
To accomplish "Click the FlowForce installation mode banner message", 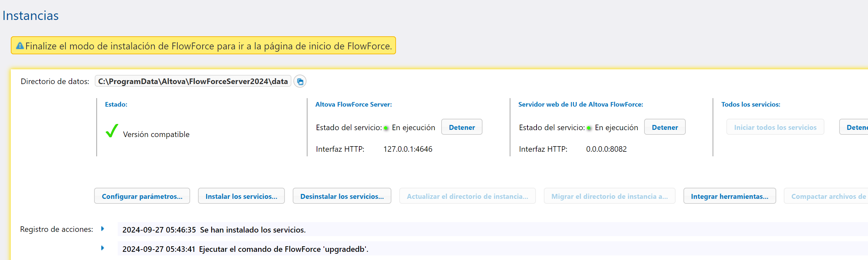I will pyautogui.click(x=208, y=46).
